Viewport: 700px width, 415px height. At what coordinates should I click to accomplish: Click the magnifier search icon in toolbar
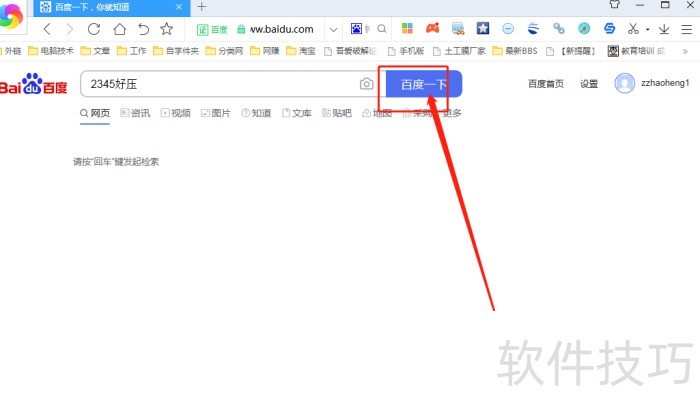point(382,29)
